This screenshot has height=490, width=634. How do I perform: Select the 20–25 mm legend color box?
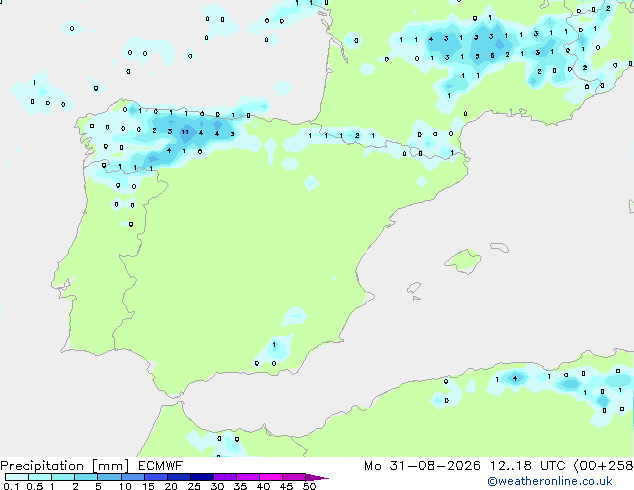(178, 477)
